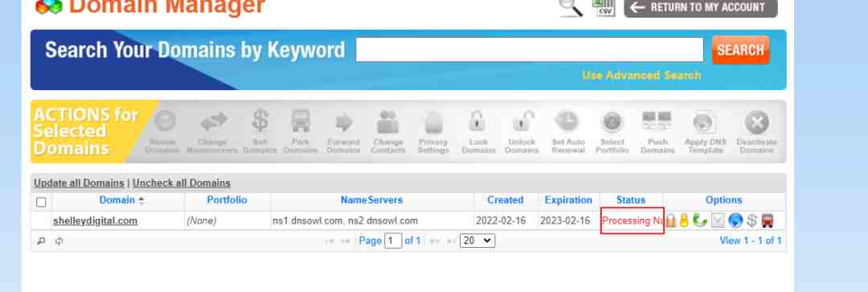The image size is (868, 292).
Task: Toggle the select-all checkbox in table header
Action: click(x=41, y=202)
